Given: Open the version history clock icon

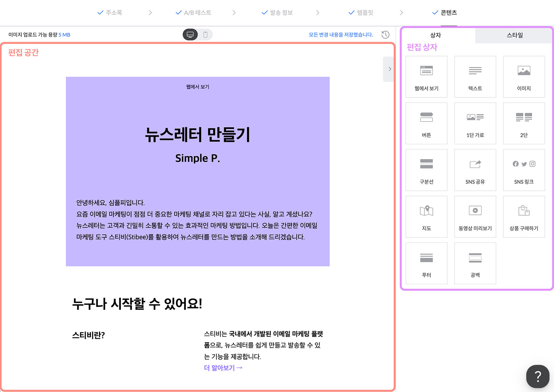Looking at the screenshot, I should 385,35.
